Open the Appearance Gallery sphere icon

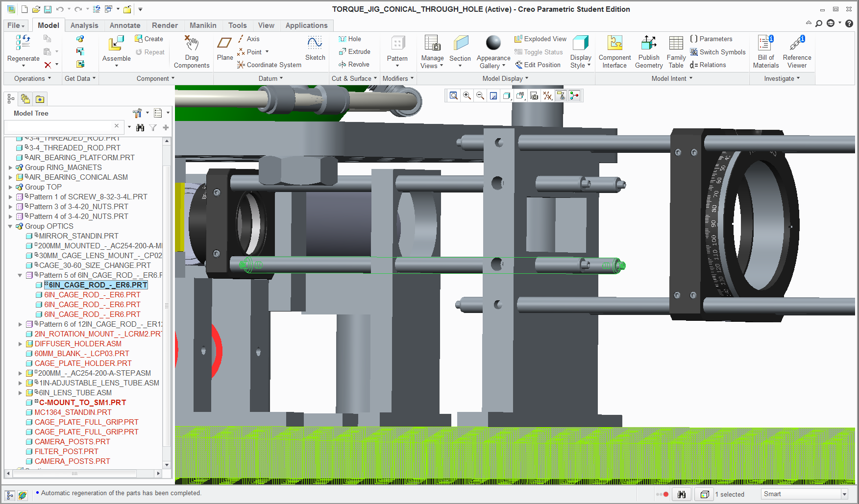pyautogui.click(x=493, y=43)
